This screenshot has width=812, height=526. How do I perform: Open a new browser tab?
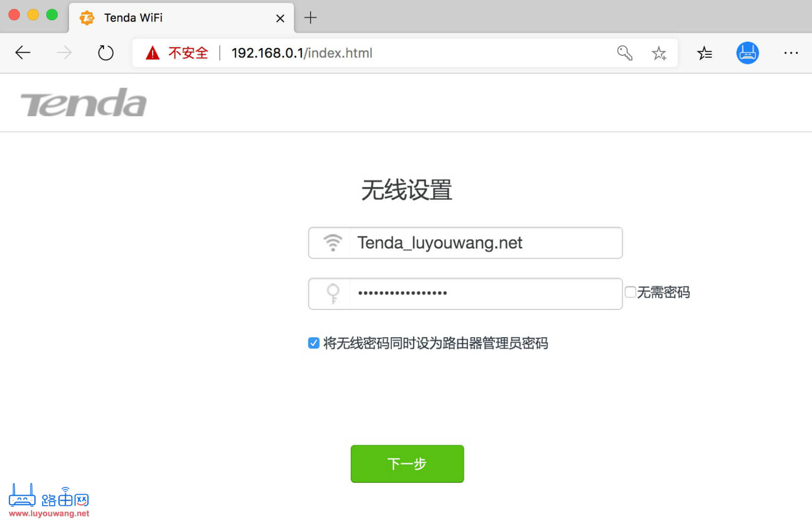coord(310,17)
